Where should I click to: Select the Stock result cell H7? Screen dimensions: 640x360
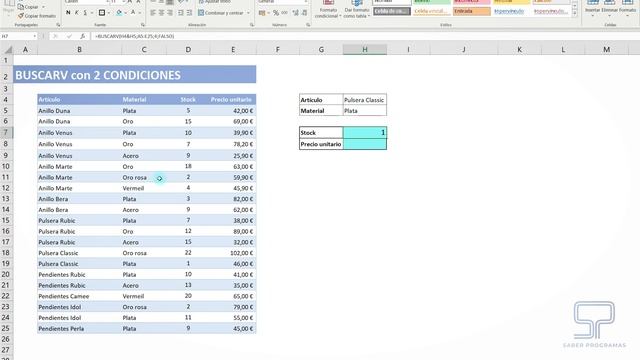tap(365, 132)
